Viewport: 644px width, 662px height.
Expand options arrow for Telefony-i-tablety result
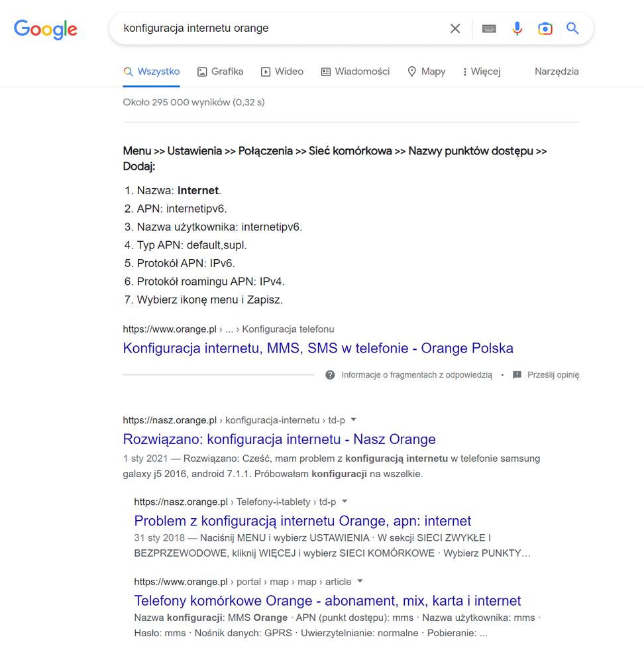(344, 502)
